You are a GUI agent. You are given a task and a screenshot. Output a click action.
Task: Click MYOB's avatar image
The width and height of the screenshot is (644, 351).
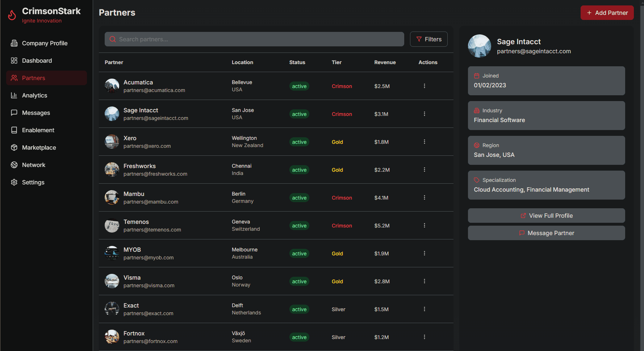tap(112, 253)
